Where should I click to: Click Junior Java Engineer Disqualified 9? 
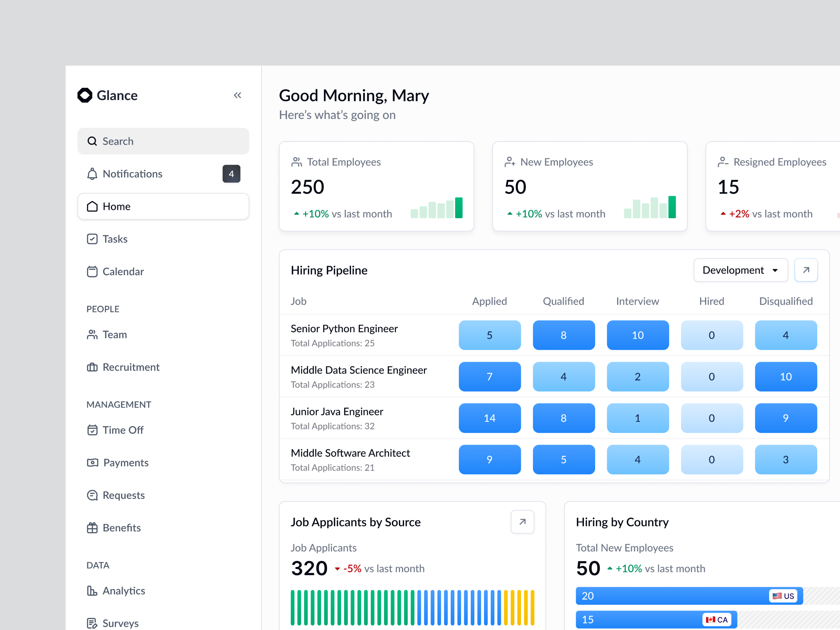coord(786,418)
